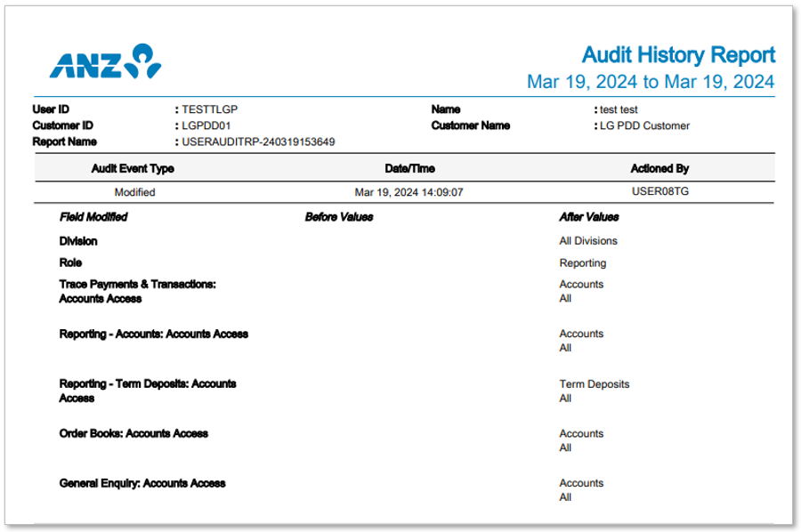Click the USER08TG actioned by value

click(659, 192)
